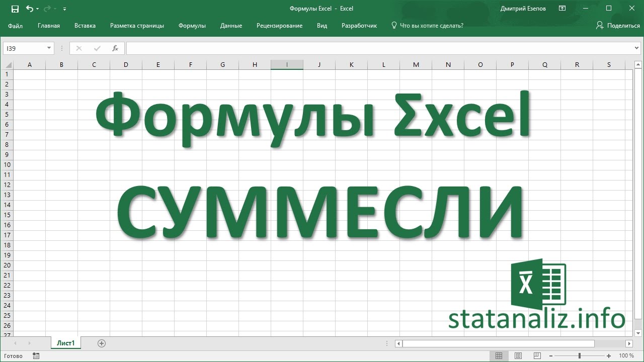Open the Данные ribbon tab
The height and width of the screenshot is (362, 644).
coord(231,26)
